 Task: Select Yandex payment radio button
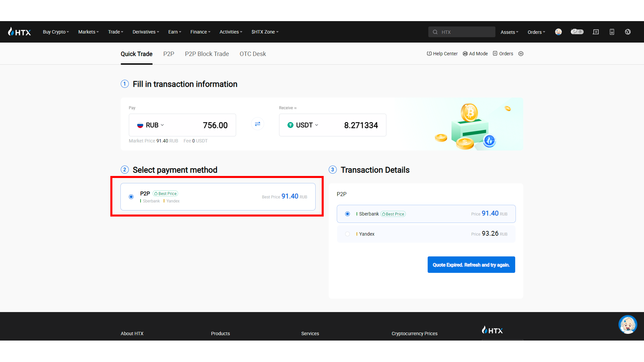(347, 234)
